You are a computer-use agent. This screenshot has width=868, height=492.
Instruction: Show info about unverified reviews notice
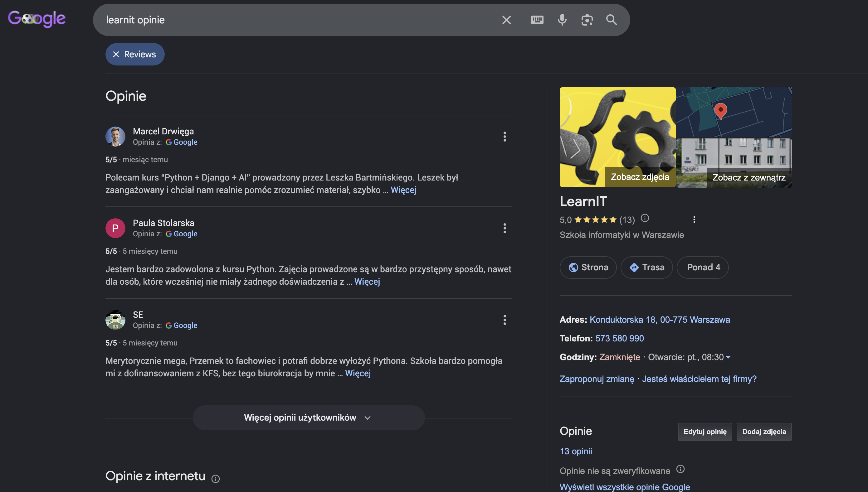(x=680, y=469)
